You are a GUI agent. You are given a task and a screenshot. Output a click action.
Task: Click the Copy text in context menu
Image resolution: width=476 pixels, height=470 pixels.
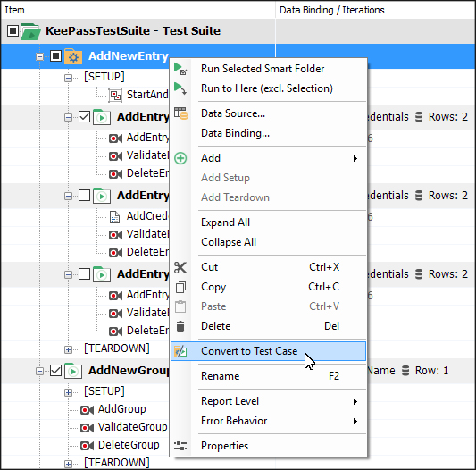[x=213, y=287]
